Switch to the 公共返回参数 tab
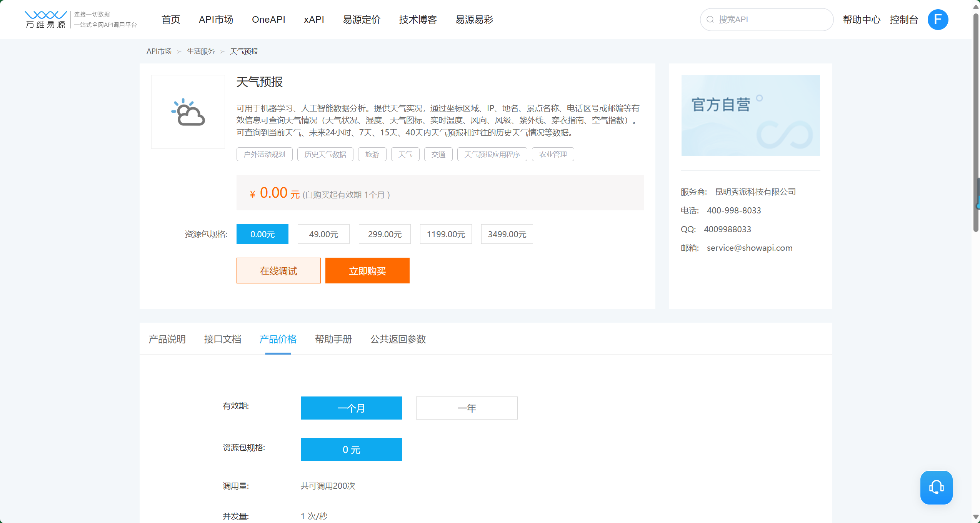 point(398,339)
